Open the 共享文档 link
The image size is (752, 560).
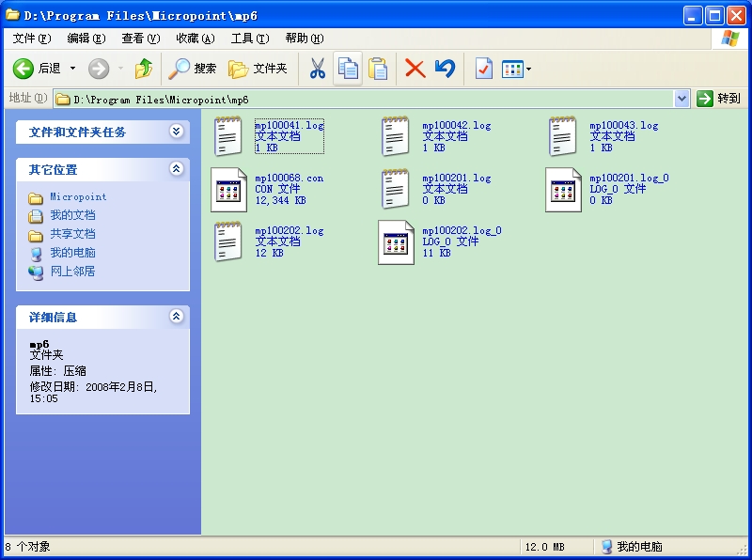click(x=72, y=234)
